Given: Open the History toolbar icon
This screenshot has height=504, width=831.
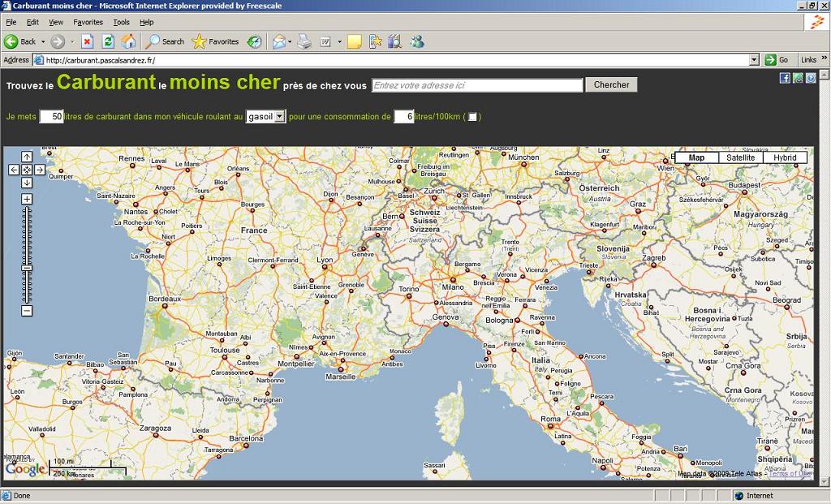Looking at the screenshot, I should point(254,41).
